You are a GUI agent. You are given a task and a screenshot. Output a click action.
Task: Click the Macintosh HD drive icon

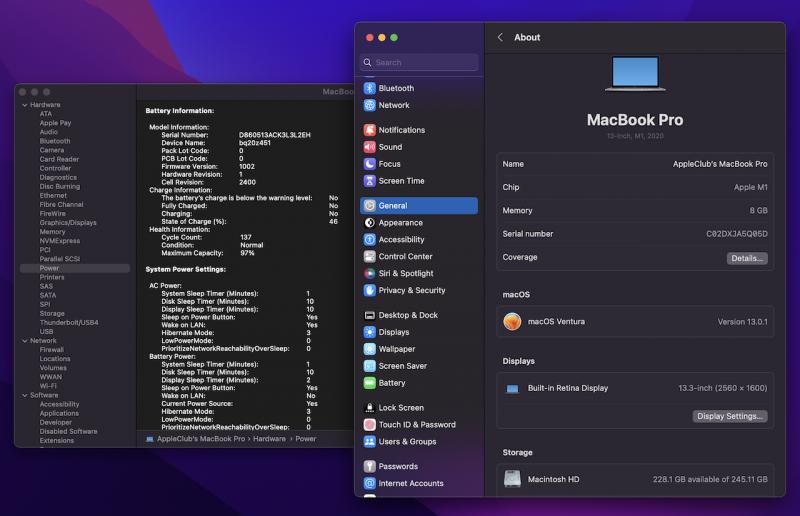click(512, 479)
